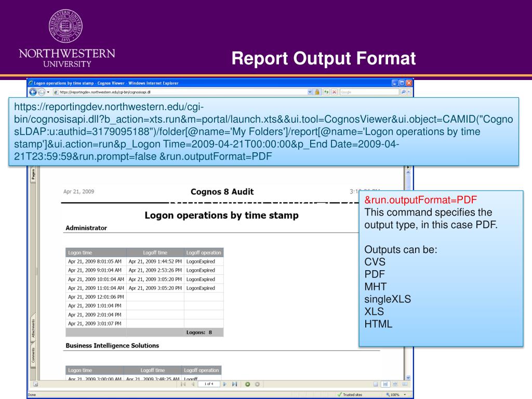Click the 'Logoff time' header in Administrator table
Image resolution: width=532 pixels, height=399 pixels.
[155, 252]
